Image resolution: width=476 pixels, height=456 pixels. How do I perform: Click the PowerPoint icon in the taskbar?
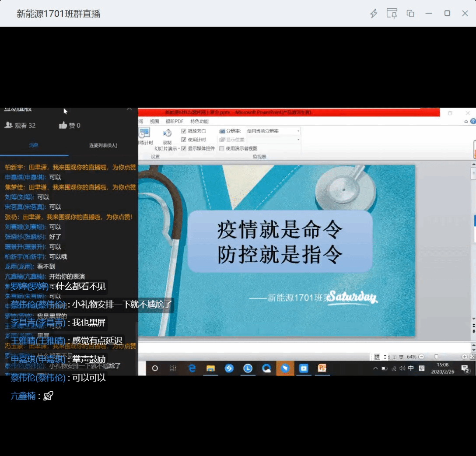[322, 368]
